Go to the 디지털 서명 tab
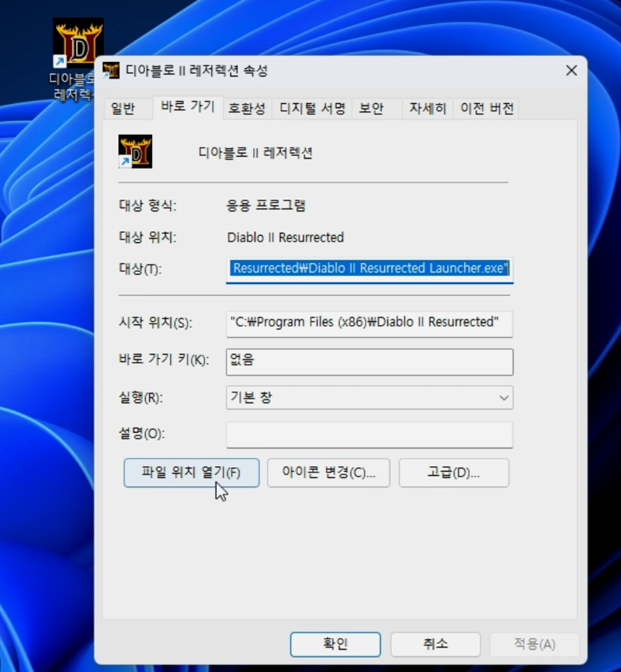The image size is (621, 672). (312, 109)
